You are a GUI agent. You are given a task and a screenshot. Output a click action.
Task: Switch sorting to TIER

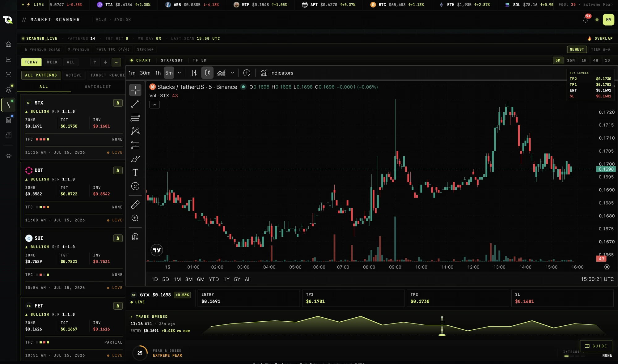pyautogui.click(x=600, y=49)
